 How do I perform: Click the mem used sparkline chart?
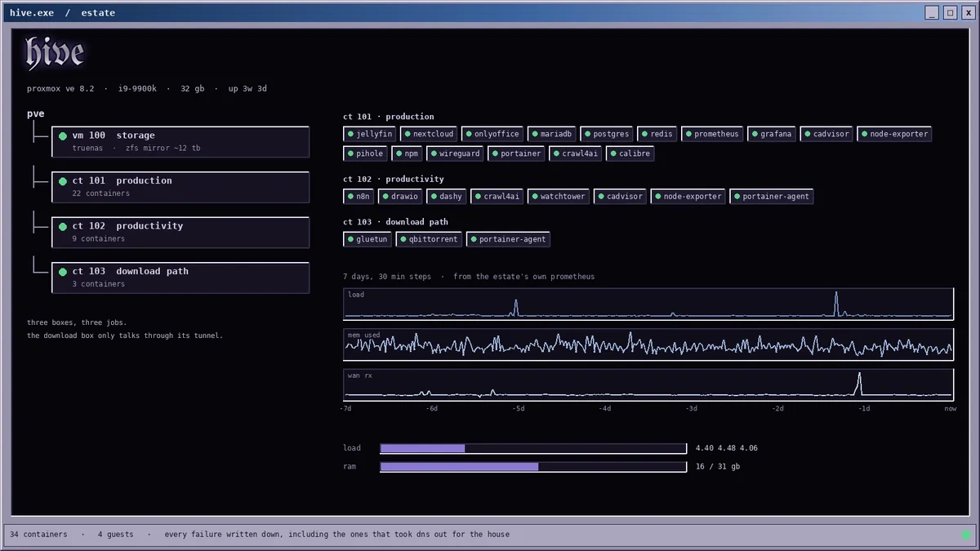click(648, 344)
